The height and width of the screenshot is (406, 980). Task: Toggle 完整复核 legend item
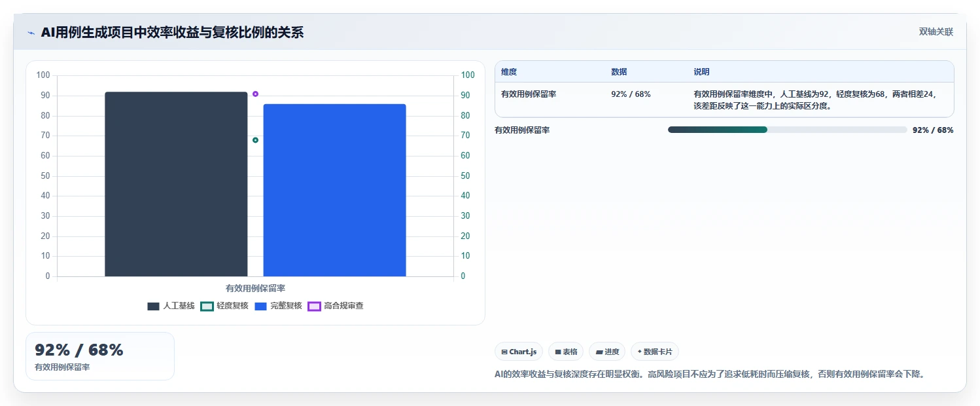pyautogui.click(x=279, y=306)
